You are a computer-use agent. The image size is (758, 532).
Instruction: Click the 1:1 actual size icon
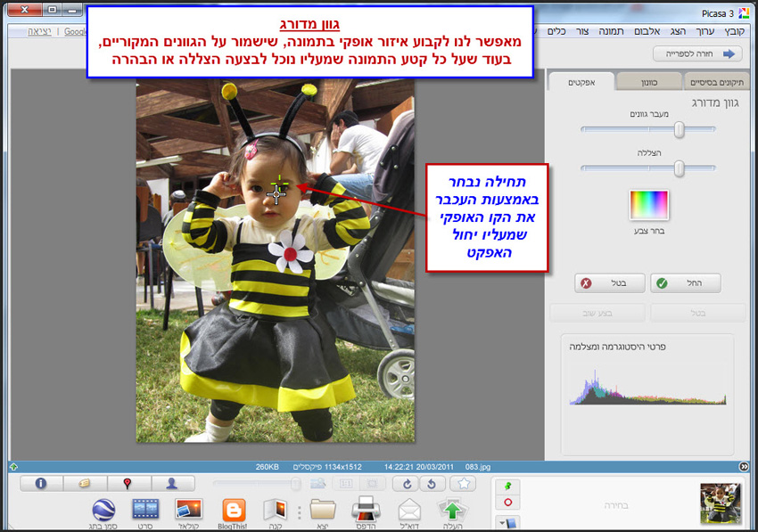tap(346, 483)
